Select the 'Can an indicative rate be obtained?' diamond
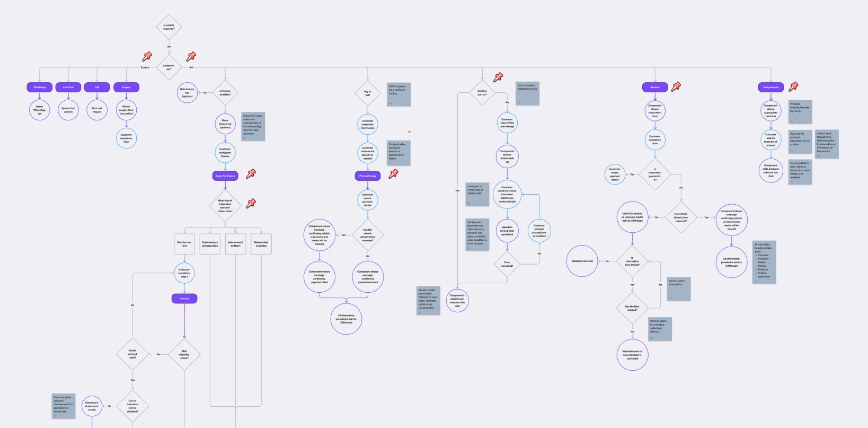 tap(132, 406)
